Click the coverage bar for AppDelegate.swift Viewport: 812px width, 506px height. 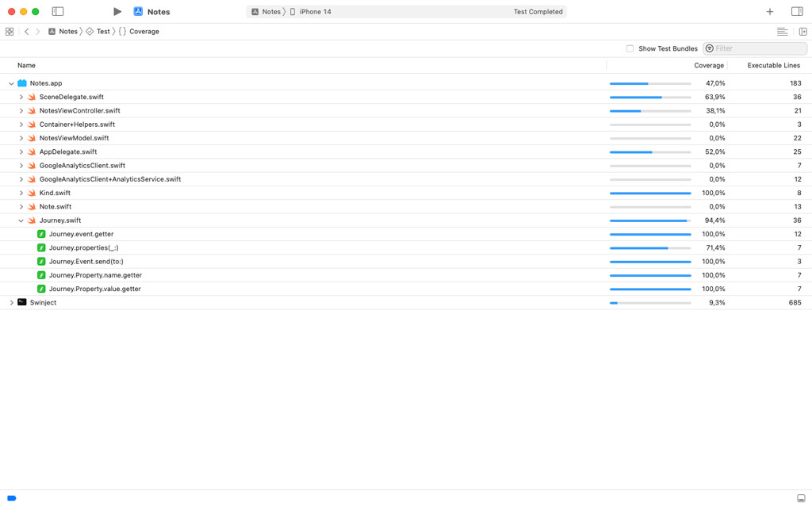coord(649,151)
